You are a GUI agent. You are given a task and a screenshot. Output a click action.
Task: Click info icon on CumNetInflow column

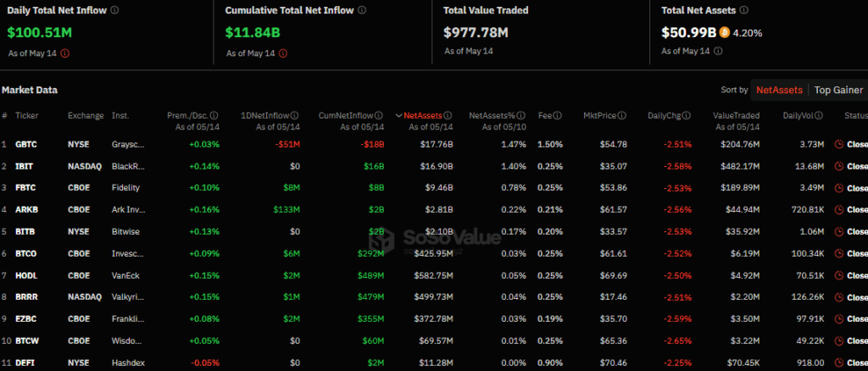point(379,115)
